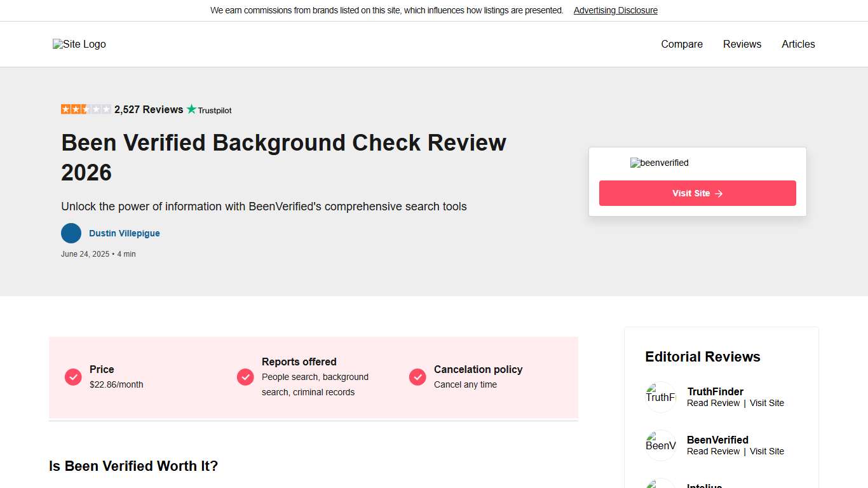Go to the Articles section

click(798, 44)
